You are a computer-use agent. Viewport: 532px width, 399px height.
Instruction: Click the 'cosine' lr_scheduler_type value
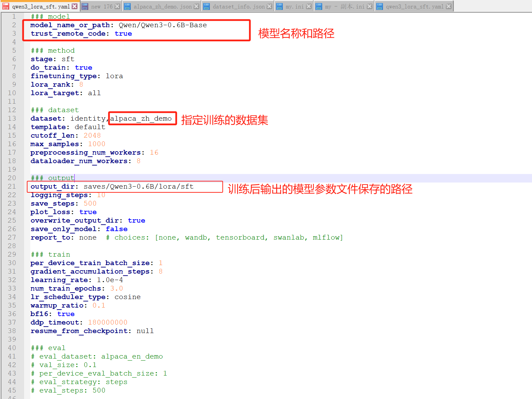(x=128, y=297)
